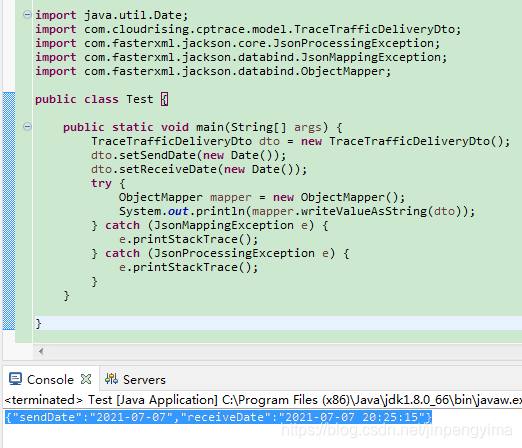Click the new TraceTrafficDeliveryDto() line
The image size is (522, 448).
pos(301,141)
